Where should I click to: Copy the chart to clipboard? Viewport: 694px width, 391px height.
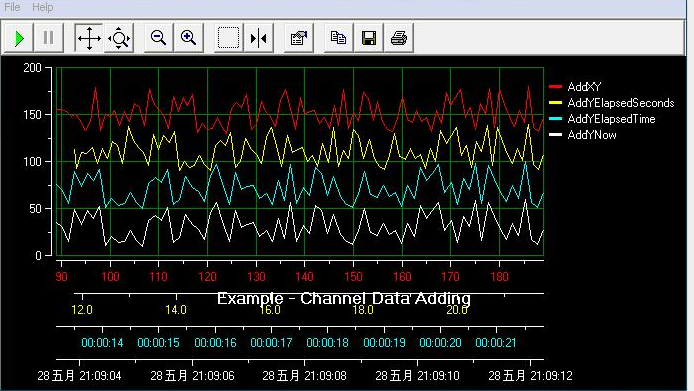(339, 38)
